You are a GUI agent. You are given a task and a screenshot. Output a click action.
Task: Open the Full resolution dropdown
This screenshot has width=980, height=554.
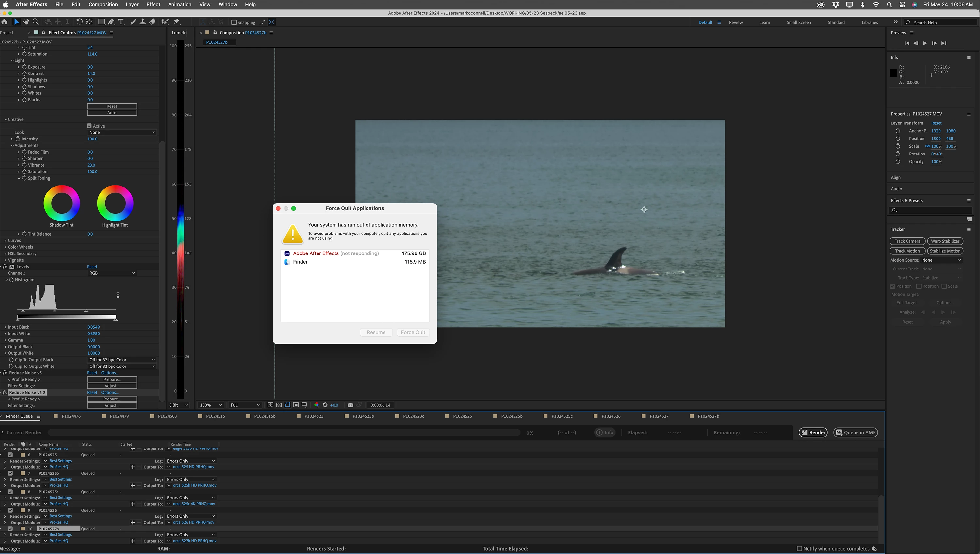(245, 405)
